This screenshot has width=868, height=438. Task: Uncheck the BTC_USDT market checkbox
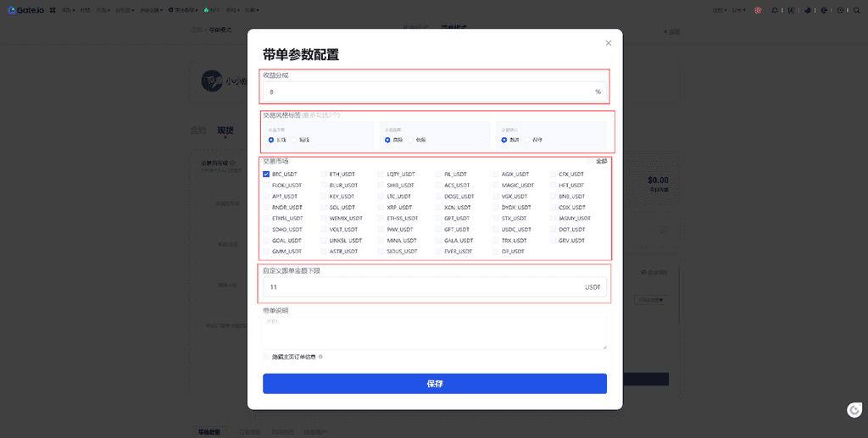(x=266, y=175)
